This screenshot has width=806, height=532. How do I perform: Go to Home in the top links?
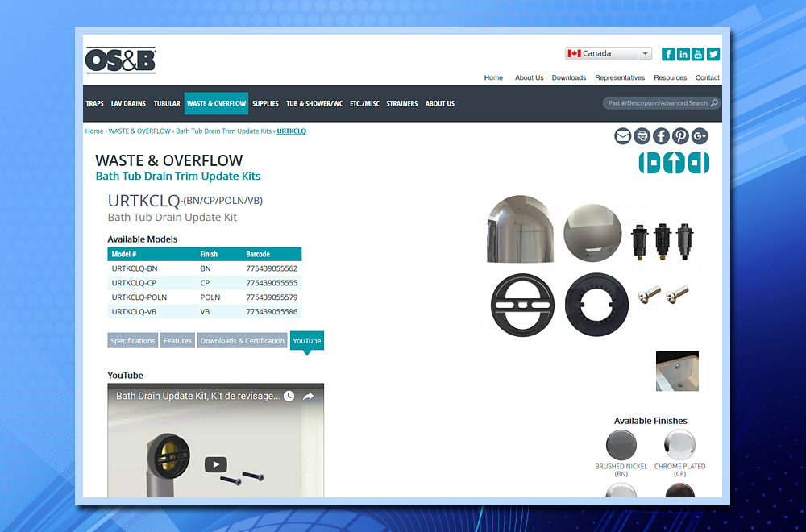[x=493, y=77]
